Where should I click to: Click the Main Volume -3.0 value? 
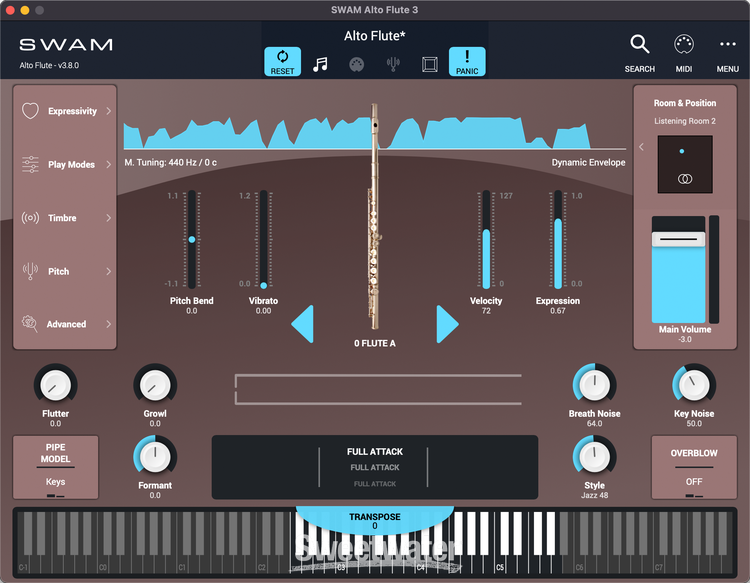coord(685,339)
